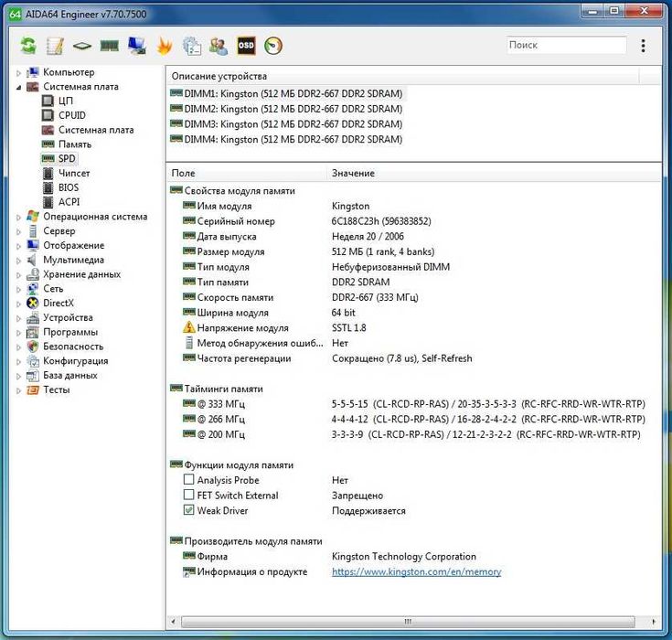Click the gauge benchmark toolbar icon
Screen dimensions: 672x640
[273, 46]
